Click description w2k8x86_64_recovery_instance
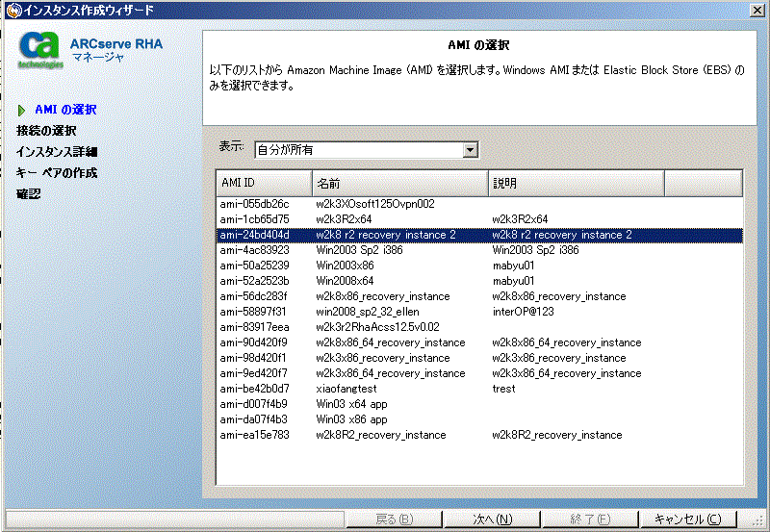This screenshot has height=532, width=770. click(567, 343)
